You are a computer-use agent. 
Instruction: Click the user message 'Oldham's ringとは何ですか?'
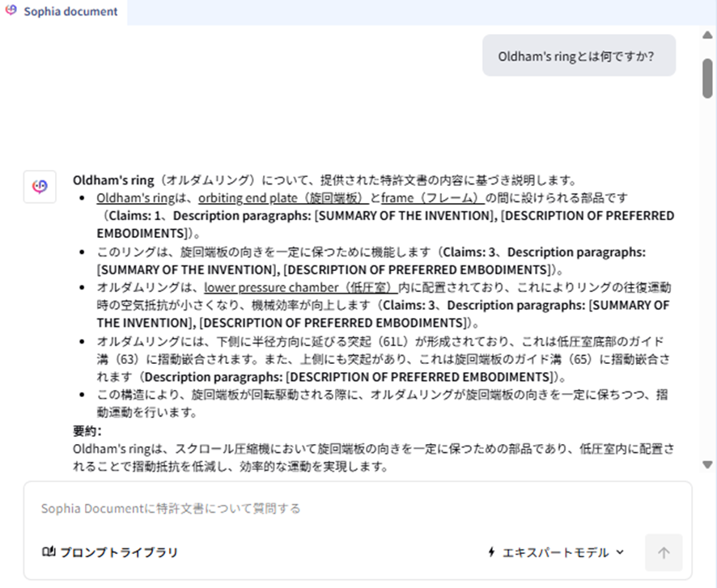(x=579, y=56)
